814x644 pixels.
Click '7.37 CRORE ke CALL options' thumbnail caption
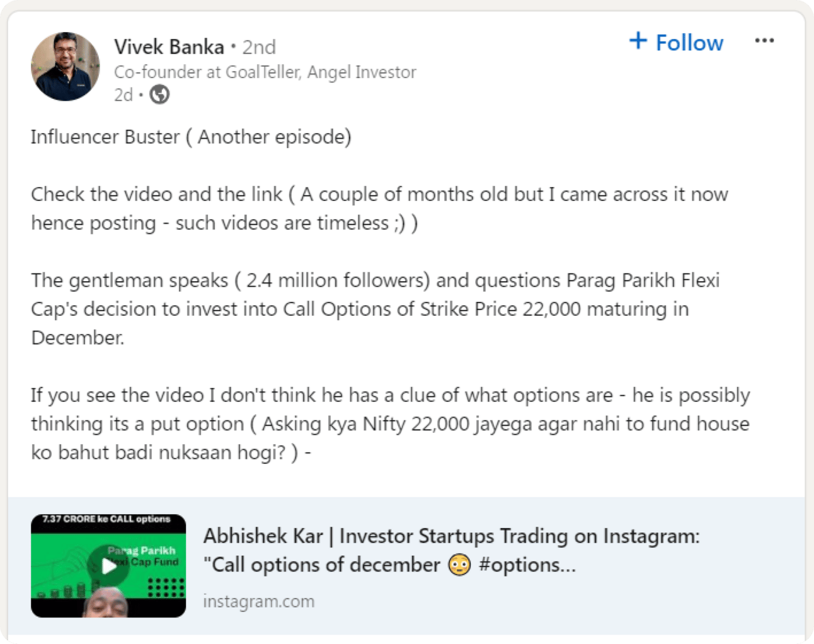[106, 519]
